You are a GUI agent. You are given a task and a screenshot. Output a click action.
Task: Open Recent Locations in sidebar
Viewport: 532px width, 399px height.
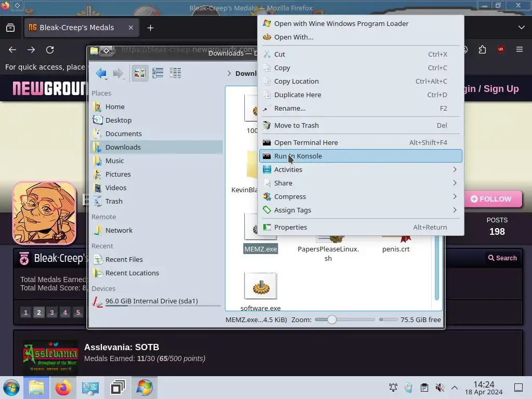[x=157, y=273]
